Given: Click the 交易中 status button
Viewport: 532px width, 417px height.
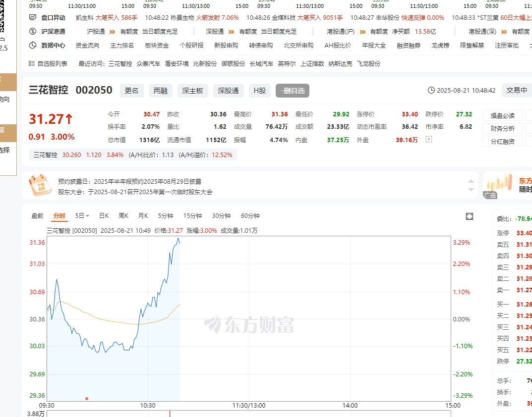Looking at the screenshot, I should click(517, 90).
